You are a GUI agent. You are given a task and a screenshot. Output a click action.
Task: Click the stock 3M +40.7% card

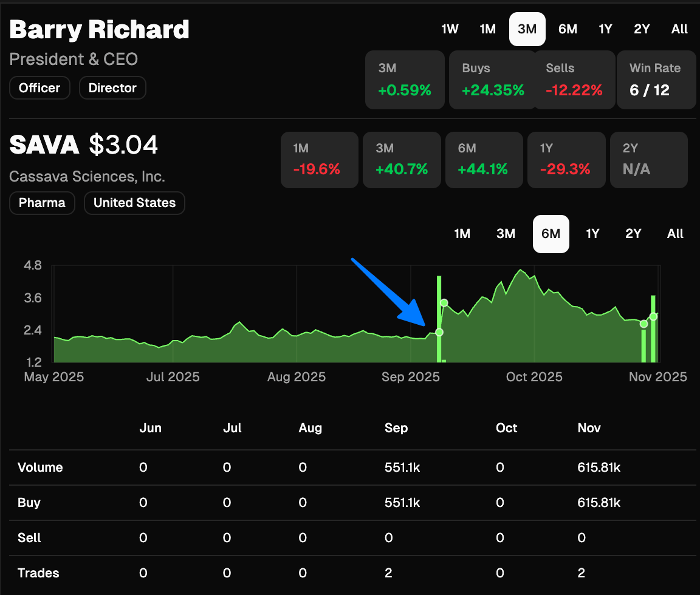pos(402,160)
